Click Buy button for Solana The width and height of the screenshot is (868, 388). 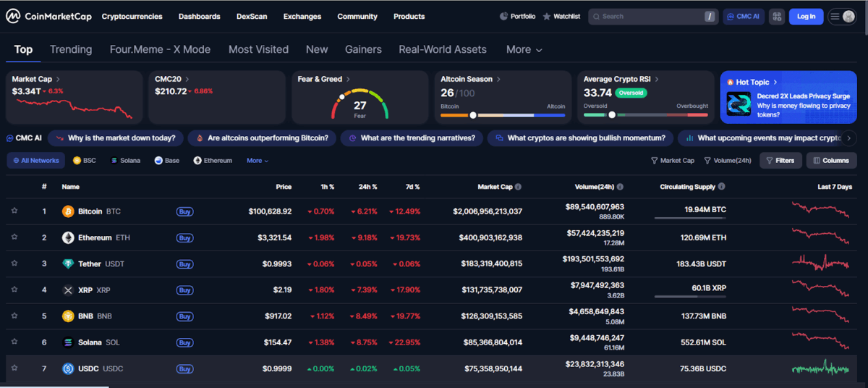click(x=184, y=342)
